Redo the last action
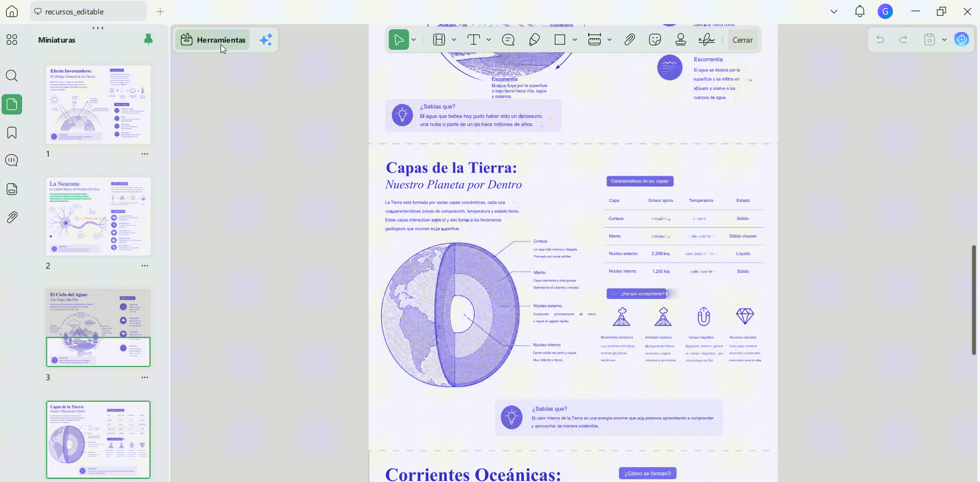The image size is (980, 482). (x=903, y=40)
